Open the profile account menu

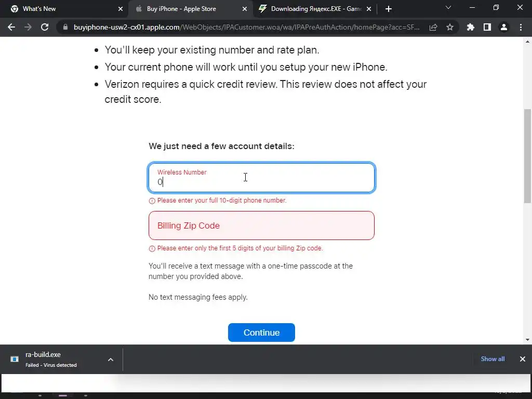(x=504, y=27)
